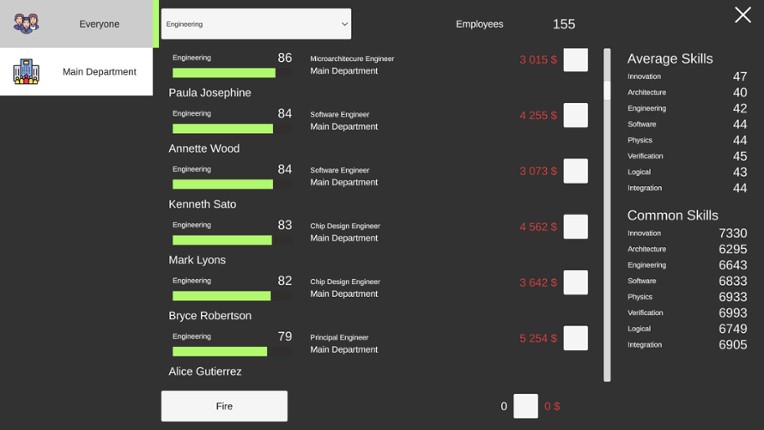Check the 3 015 $ Microarchitecture Engineer checkbox
Image resolution: width=764 pixels, height=430 pixels.
[x=575, y=59]
